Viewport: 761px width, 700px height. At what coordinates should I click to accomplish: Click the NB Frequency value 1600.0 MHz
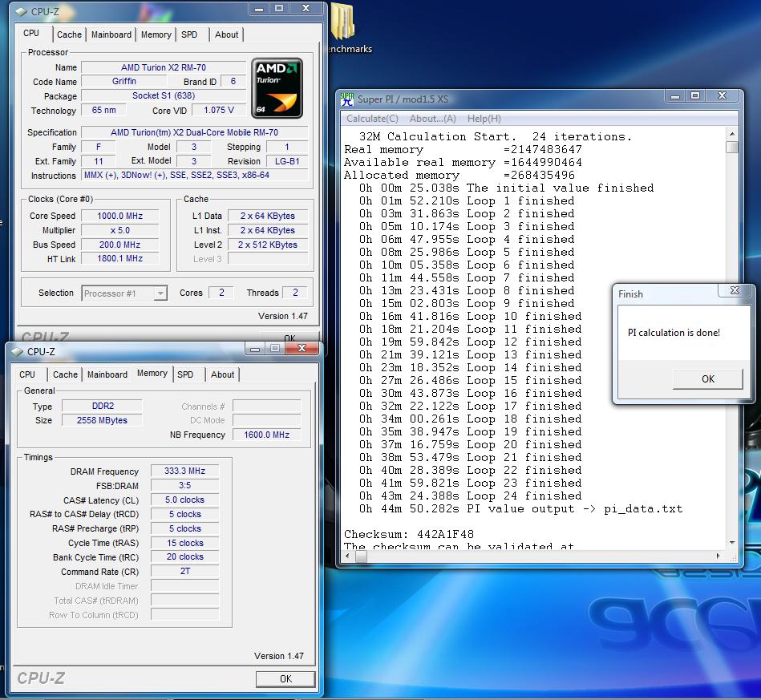266,435
